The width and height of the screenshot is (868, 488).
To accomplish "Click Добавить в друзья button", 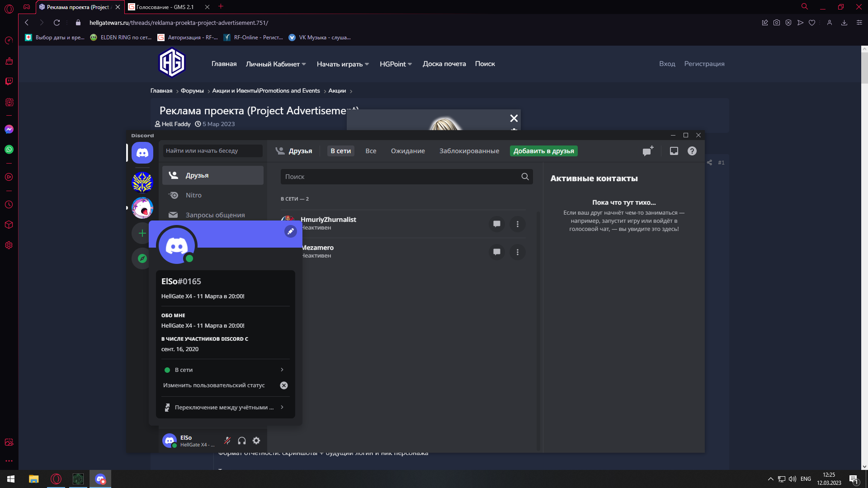I will [543, 151].
